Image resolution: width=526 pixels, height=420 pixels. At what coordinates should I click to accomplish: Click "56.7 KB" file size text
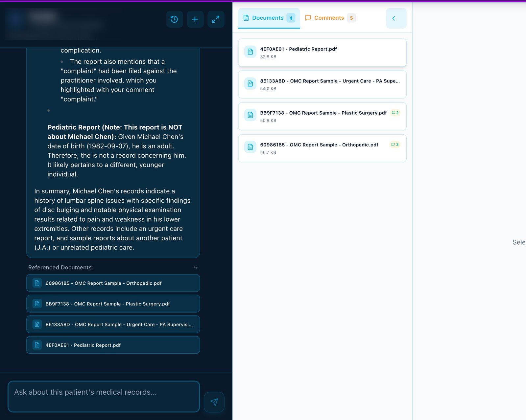click(268, 152)
